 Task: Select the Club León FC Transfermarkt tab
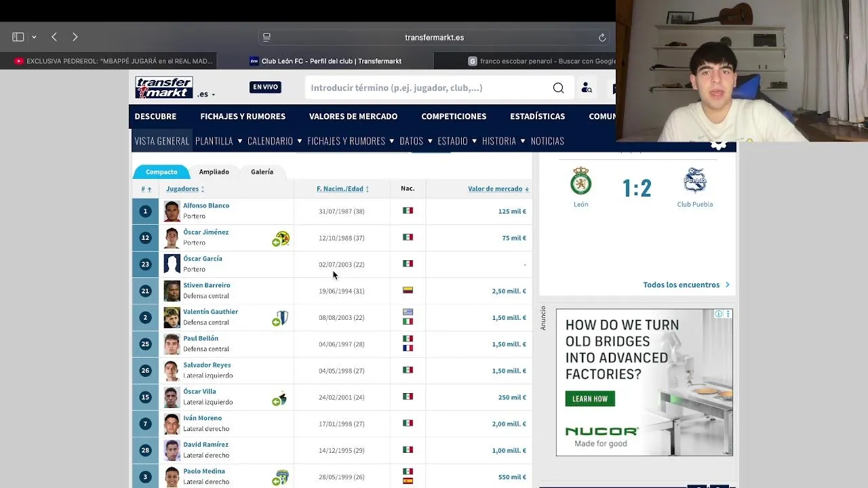(325, 61)
